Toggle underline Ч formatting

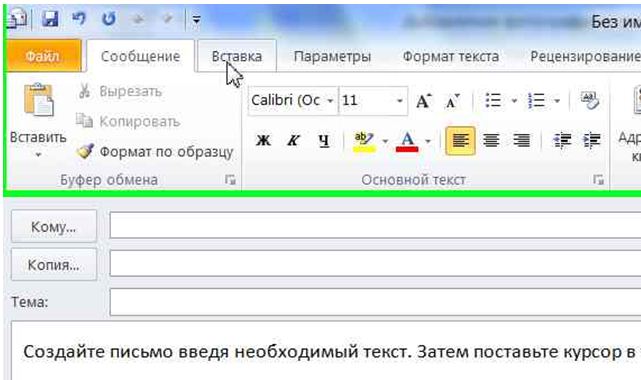click(x=324, y=141)
